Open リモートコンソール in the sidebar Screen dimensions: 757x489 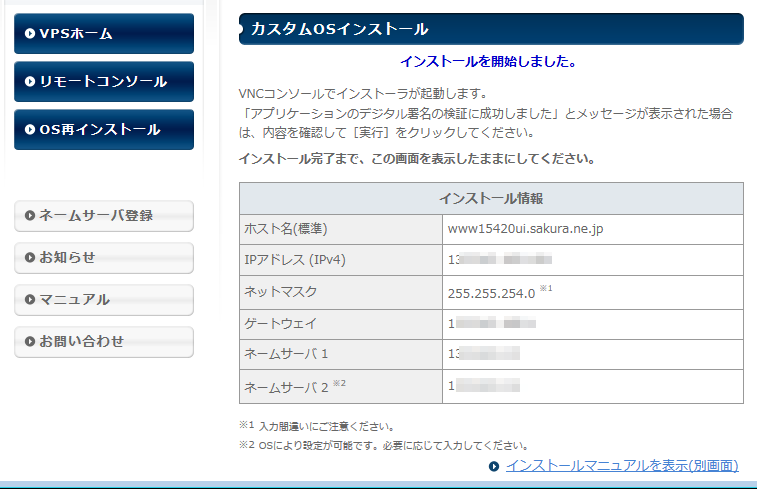104,82
